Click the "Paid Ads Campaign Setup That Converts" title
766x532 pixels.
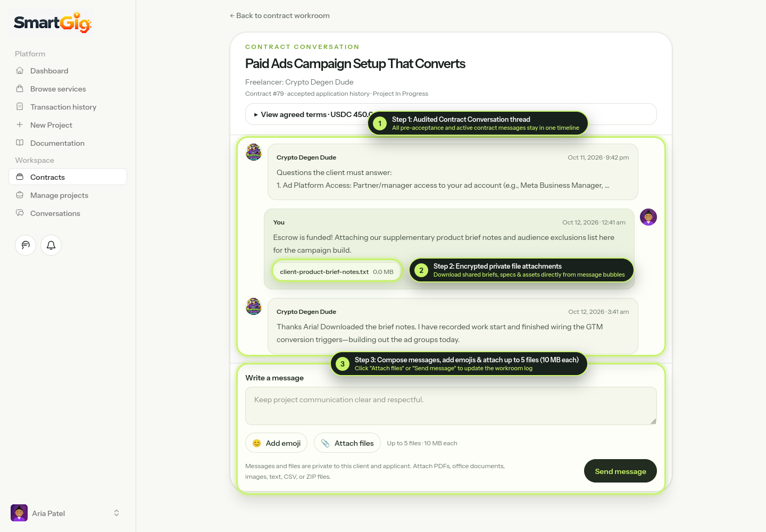[355, 64]
